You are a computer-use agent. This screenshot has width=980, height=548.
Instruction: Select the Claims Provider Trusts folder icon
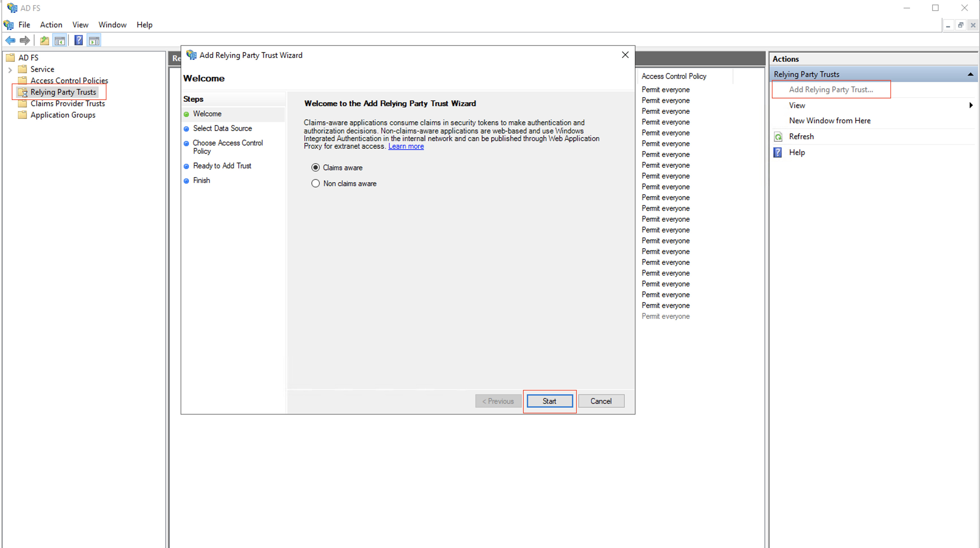click(23, 104)
